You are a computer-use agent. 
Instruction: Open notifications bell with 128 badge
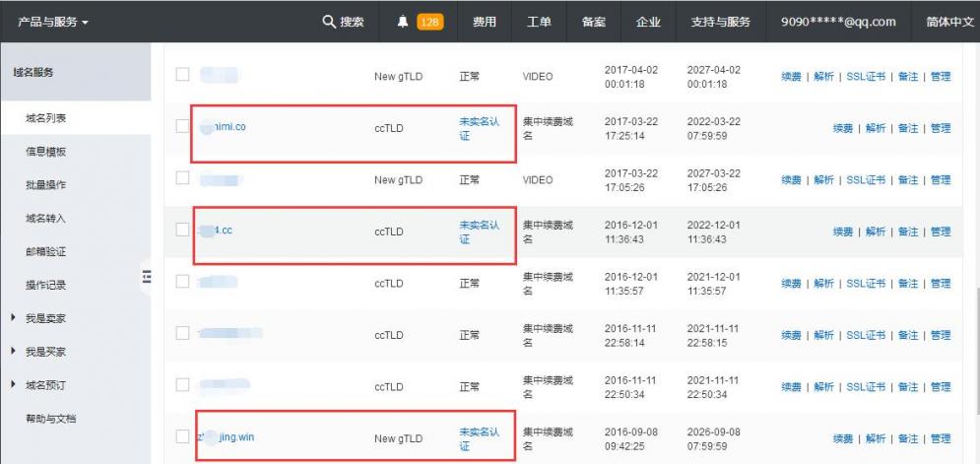pyautogui.click(x=403, y=22)
